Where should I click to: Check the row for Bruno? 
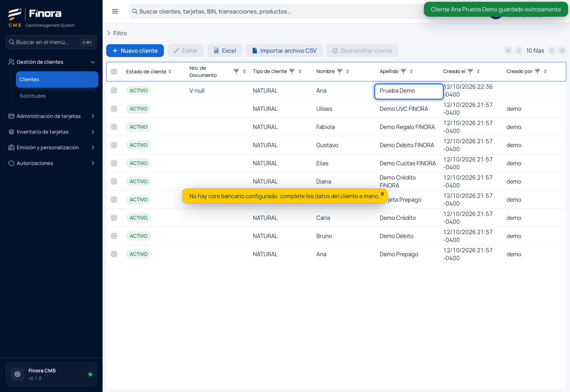pyautogui.click(x=114, y=236)
